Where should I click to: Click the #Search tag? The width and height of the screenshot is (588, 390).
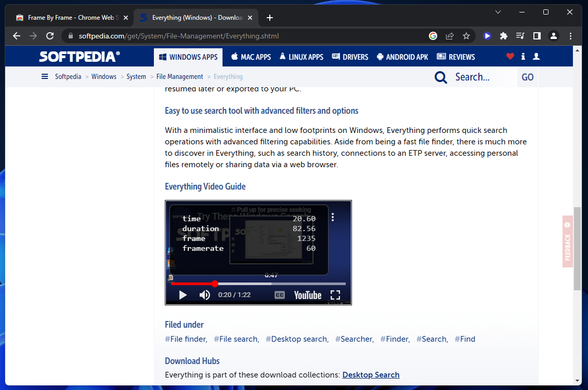[432, 339]
